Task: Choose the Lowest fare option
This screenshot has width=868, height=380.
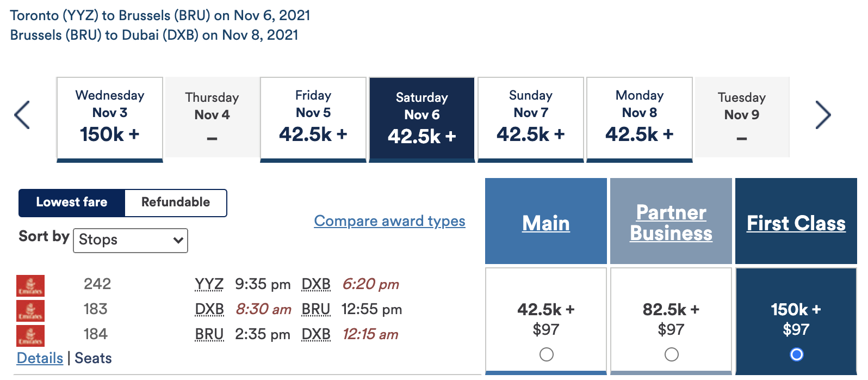Action: (72, 203)
